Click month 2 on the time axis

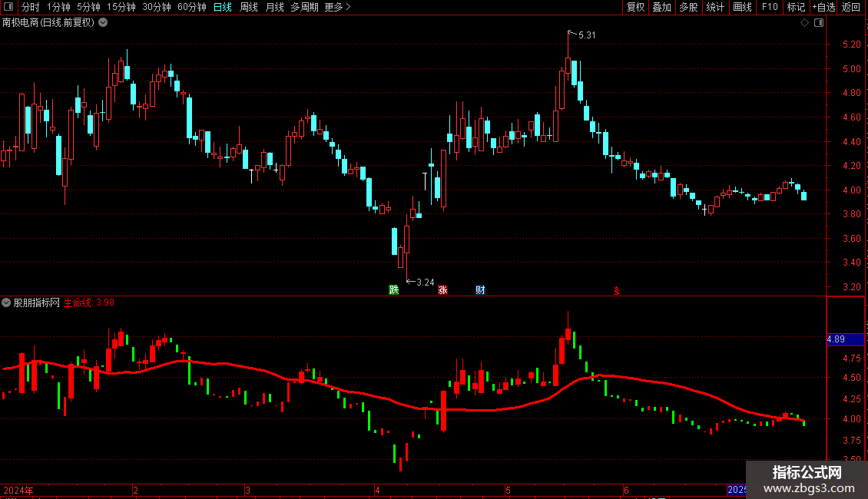(136, 490)
